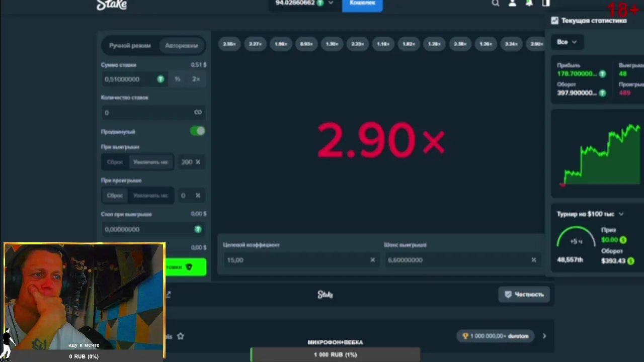Click the trophy icon beside 1 000 000,00×

(x=465, y=336)
